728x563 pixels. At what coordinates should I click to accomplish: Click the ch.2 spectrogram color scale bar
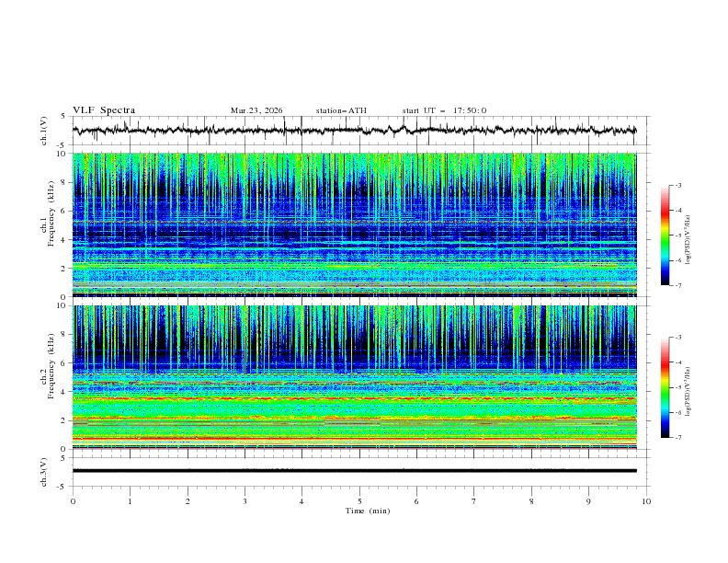[x=665, y=387]
